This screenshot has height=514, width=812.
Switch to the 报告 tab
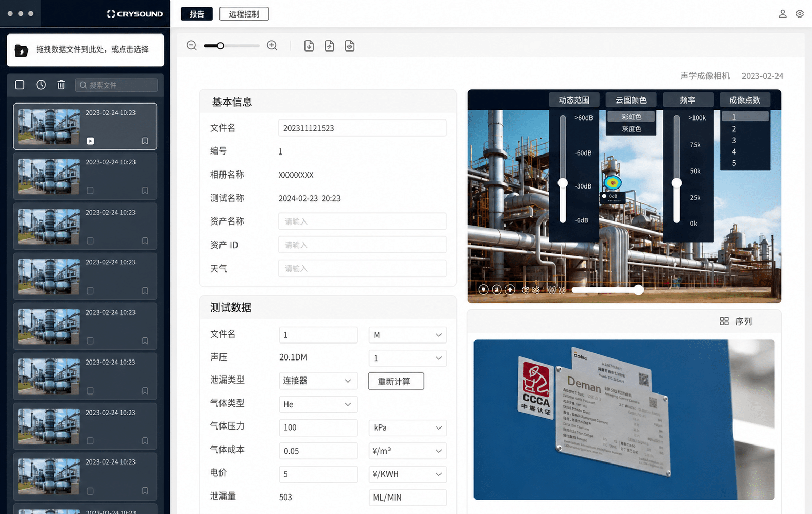tap(197, 14)
